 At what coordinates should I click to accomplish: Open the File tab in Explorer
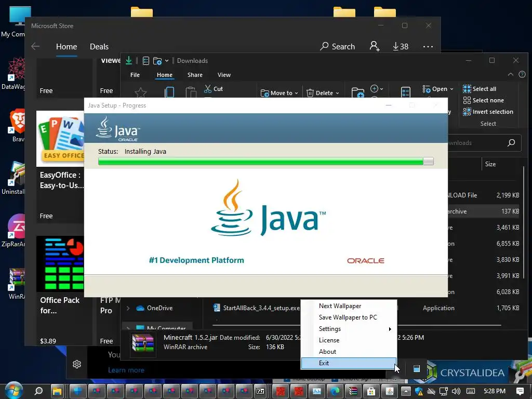tap(135, 75)
